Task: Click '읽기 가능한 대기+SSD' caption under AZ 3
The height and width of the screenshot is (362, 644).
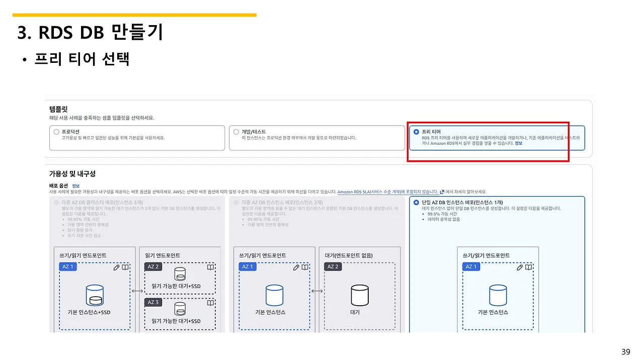Action: 176,321
